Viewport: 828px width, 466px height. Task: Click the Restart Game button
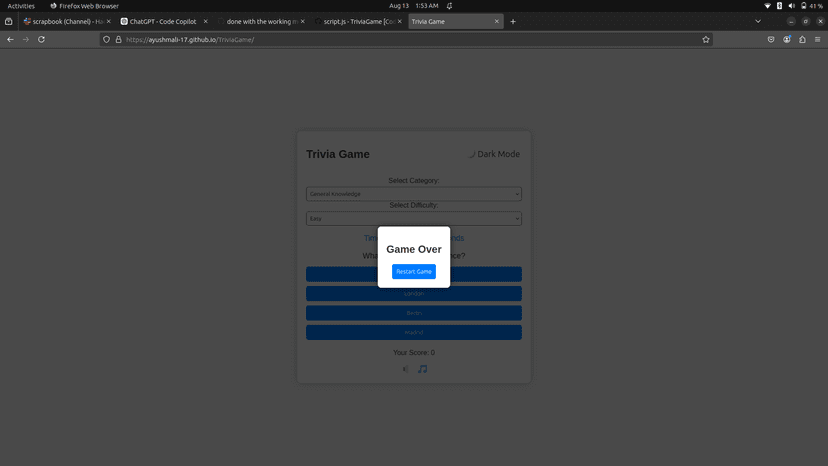click(413, 272)
